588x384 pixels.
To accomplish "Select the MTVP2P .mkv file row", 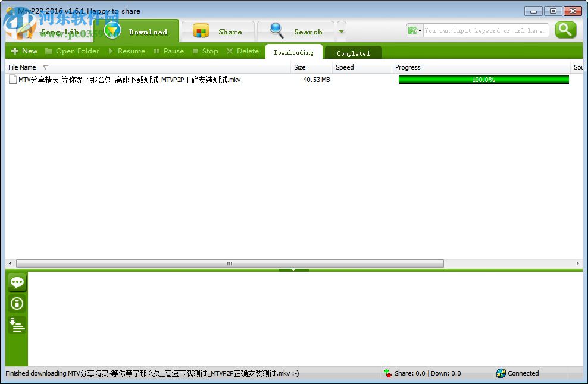I will (294, 80).
